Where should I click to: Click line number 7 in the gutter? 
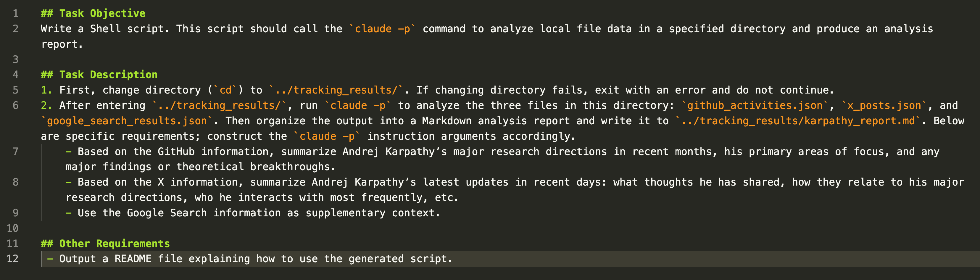click(16, 152)
